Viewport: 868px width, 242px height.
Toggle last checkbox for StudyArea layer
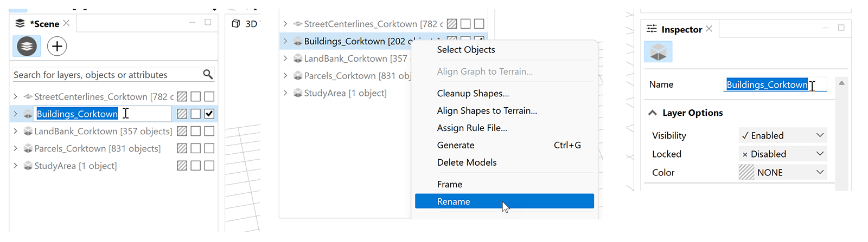[x=209, y=166]
